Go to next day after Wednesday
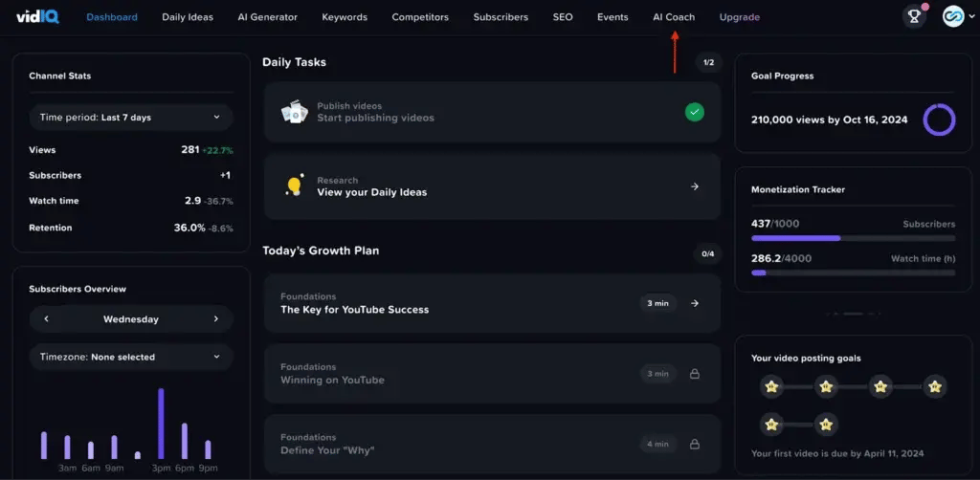 [x=216, y=319]
